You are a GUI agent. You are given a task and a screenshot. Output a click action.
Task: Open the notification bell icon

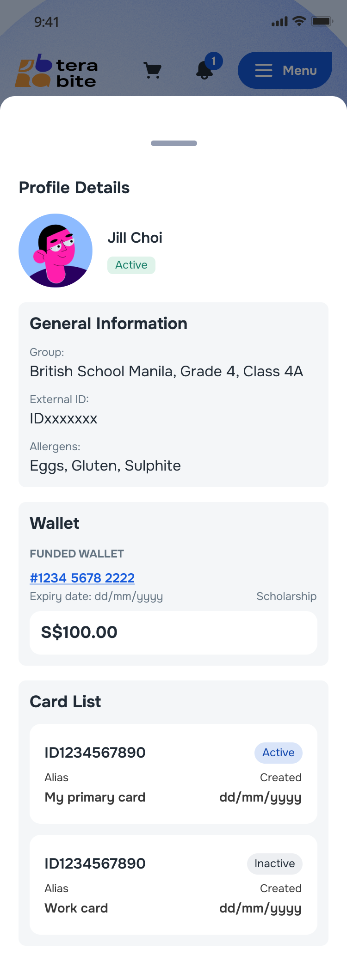tap(204, 70)
